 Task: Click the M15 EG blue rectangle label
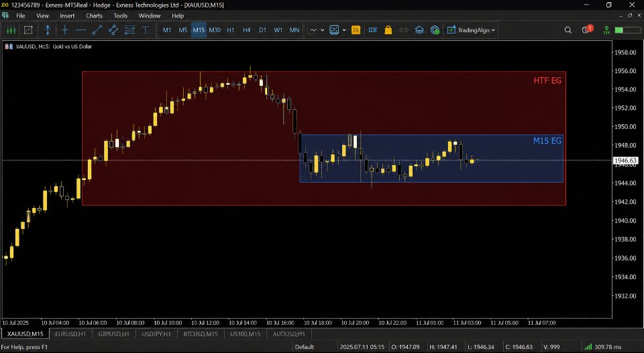[x=547, y=140]
